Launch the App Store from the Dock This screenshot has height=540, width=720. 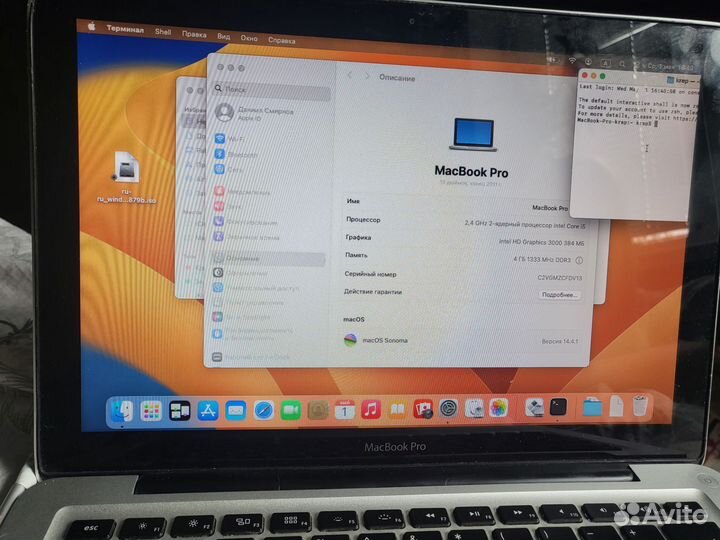[x=208, y=411]
